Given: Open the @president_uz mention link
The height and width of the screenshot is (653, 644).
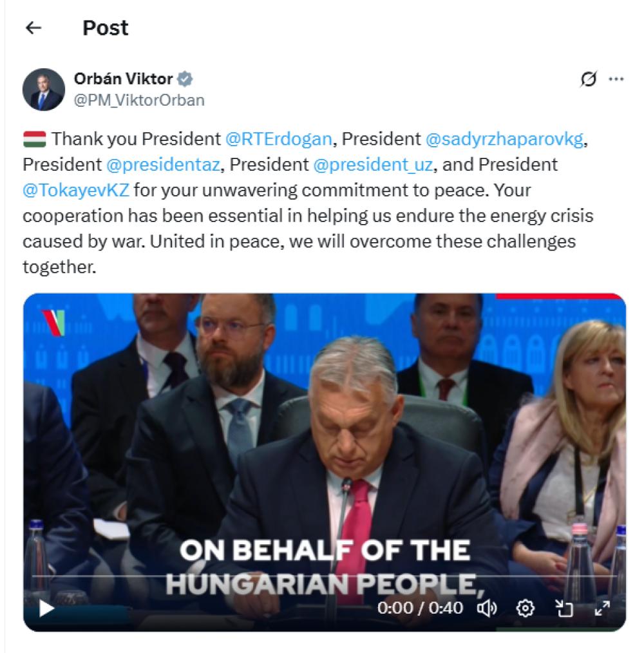Looking at the screenshot, I should coord(373,165).
